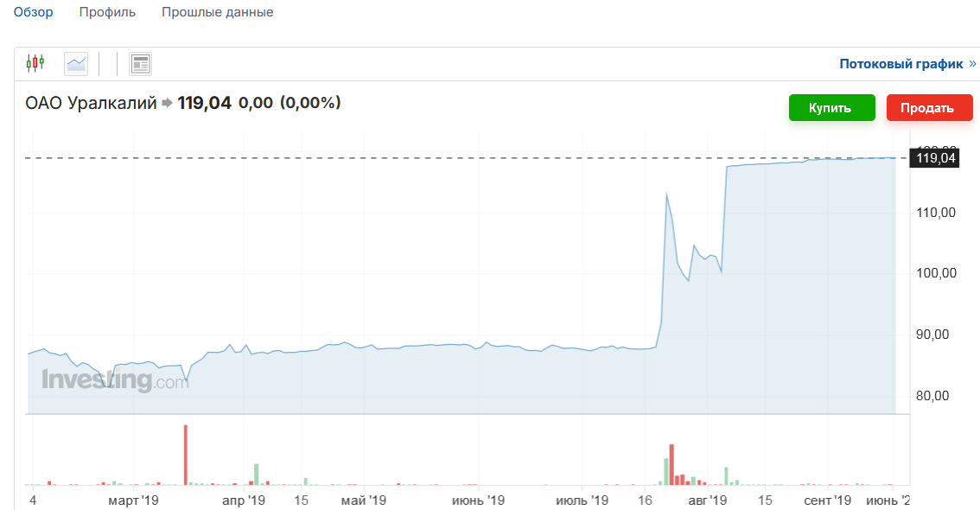The image size is (980, 510).
Task: Click the 119,04 price label on axis
Action: tap(936, 158)
